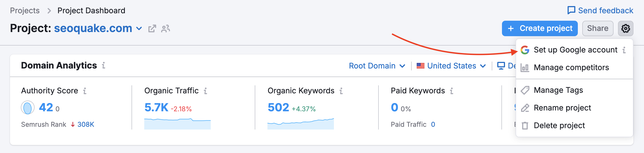
Task: Show info next to Set up Google account
Action: pos(624,50)
